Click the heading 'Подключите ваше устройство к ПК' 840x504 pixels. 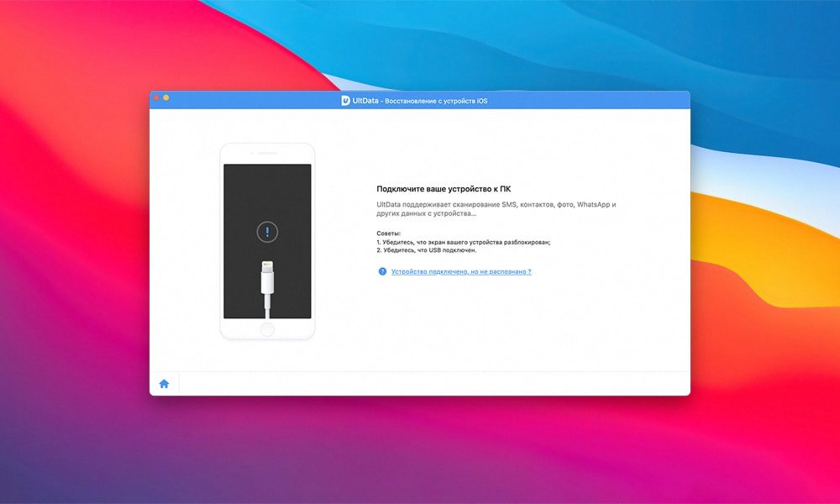coord(443,189)
